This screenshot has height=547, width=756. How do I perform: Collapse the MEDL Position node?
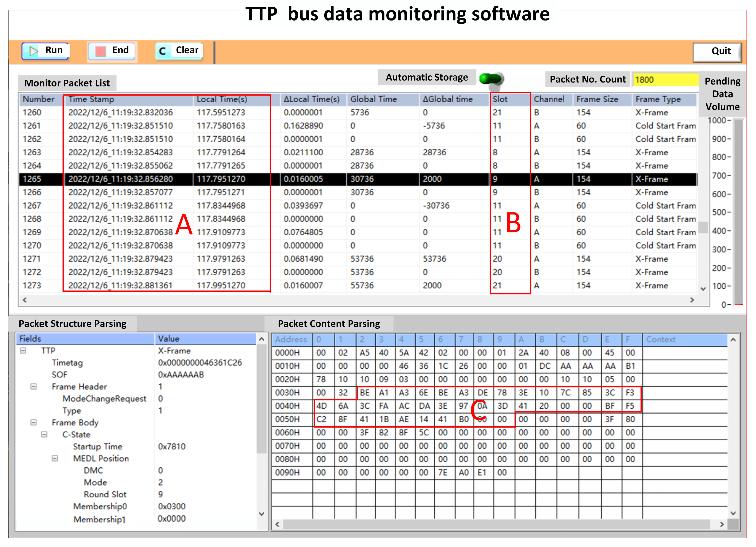[55, 459]
